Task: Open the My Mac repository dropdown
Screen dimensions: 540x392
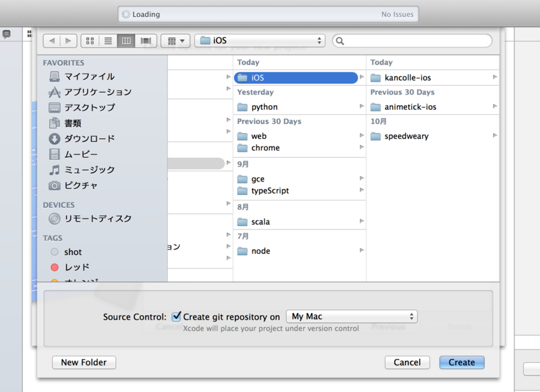Action: pyautogui.click(x=351, y=316)
